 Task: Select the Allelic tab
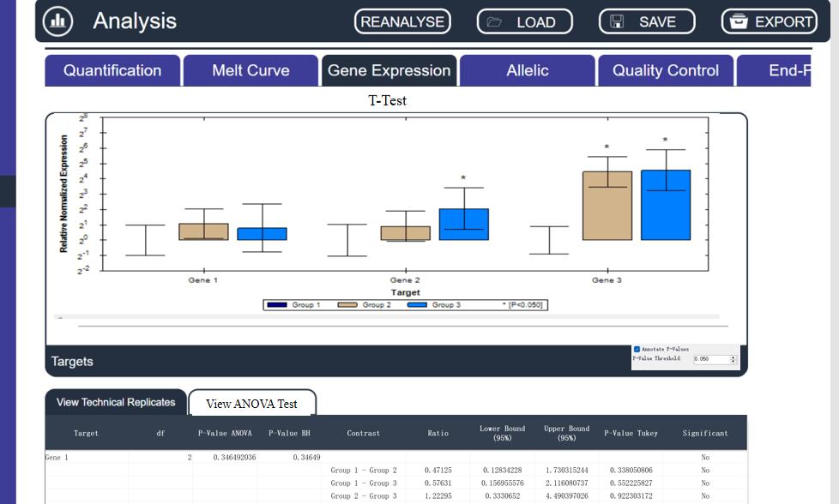coord(527,71)
